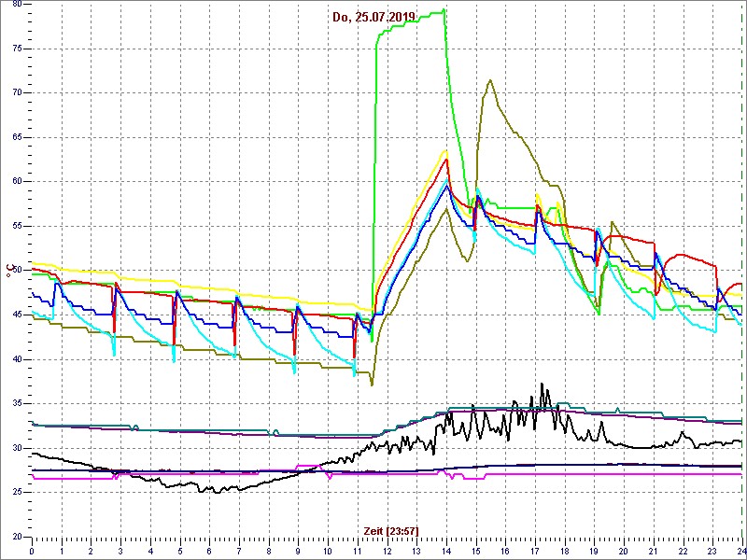
Task: Select the 35 tick label
Action: click(18, 403)
